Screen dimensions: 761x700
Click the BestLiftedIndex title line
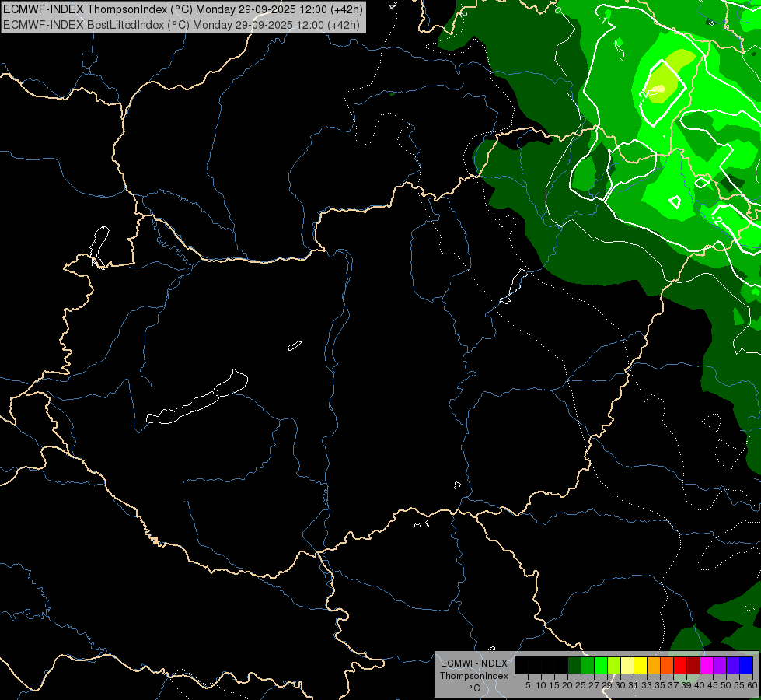pyautogui.click(x=182, y=25)
